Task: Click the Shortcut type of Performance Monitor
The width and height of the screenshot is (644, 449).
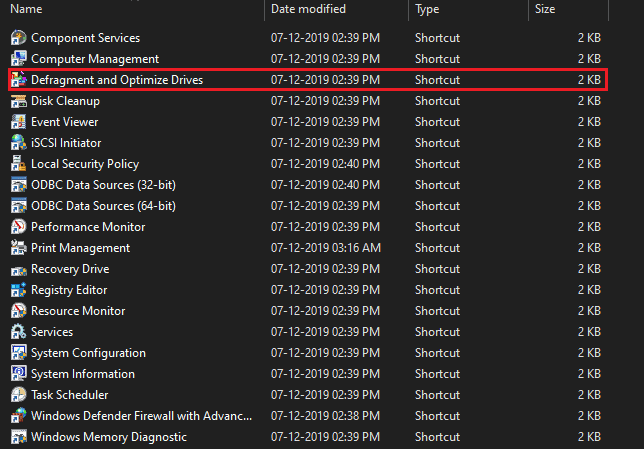Action: (x=437, y=227)
